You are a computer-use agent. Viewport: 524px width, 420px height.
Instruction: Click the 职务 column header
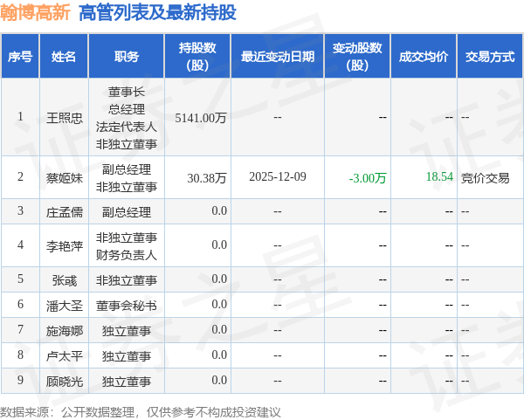[127, 57]
